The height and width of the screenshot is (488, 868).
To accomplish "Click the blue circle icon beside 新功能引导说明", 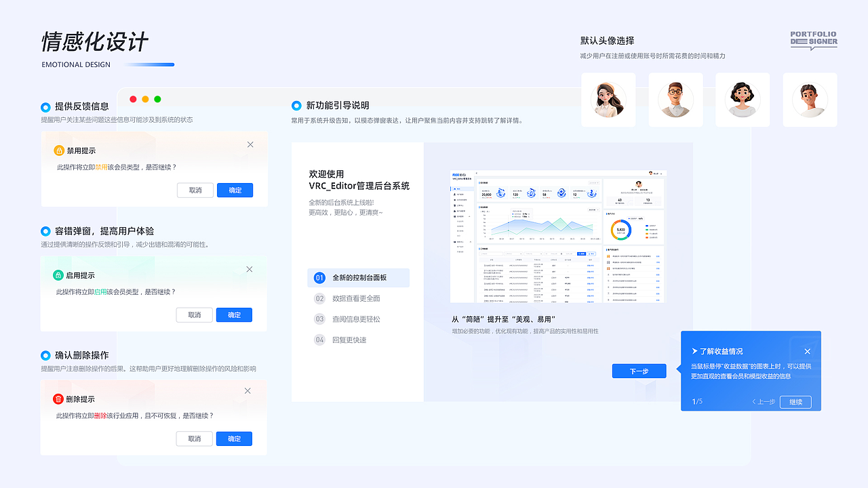I will 296,105.
